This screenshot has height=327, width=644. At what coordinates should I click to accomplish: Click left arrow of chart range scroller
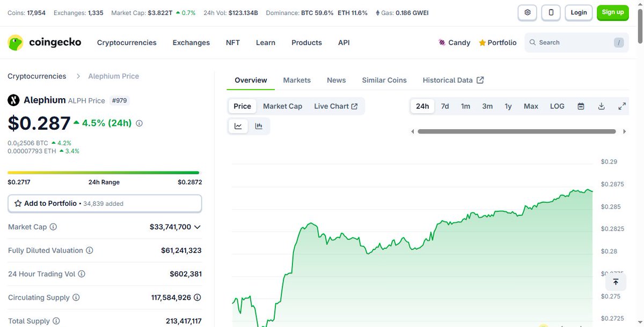[412, 131]
